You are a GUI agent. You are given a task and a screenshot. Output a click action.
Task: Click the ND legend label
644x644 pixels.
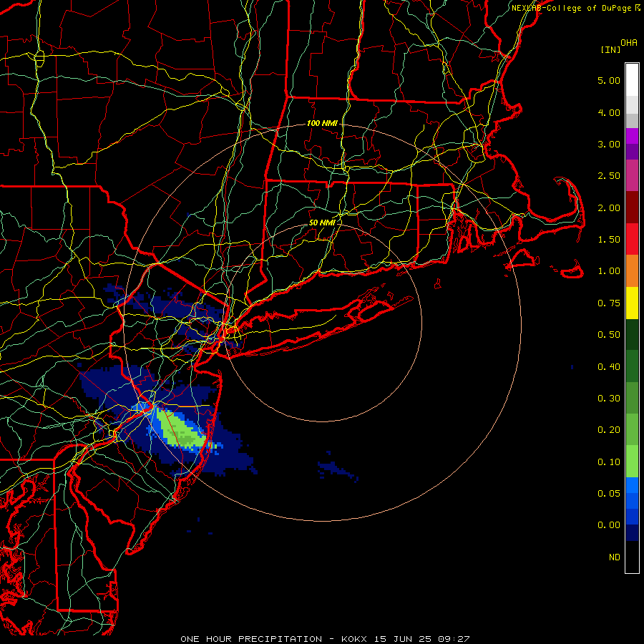point(615,557)
